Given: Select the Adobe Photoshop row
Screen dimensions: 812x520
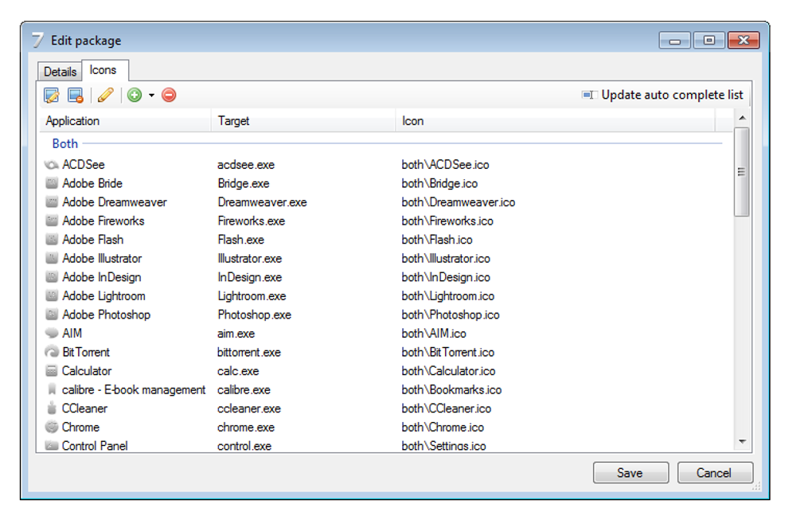Looking at the screenshot, I should [x=106, y=315].
